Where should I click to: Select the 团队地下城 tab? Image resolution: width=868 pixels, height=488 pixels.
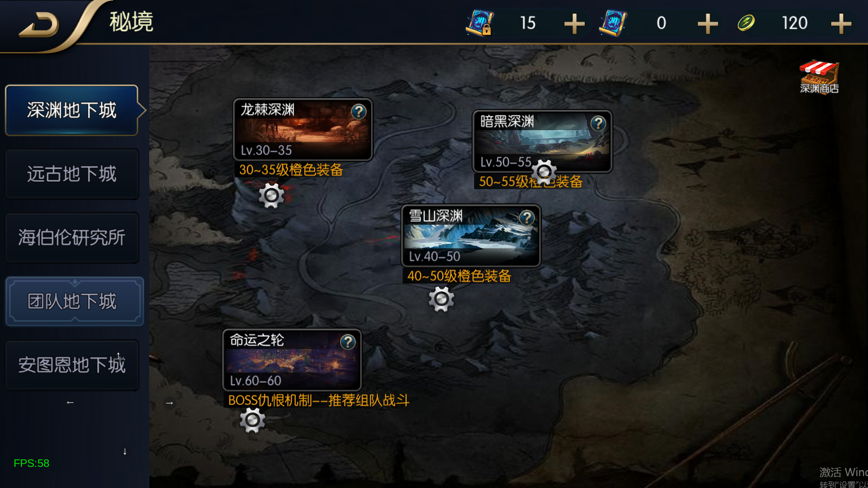[74, 301]
